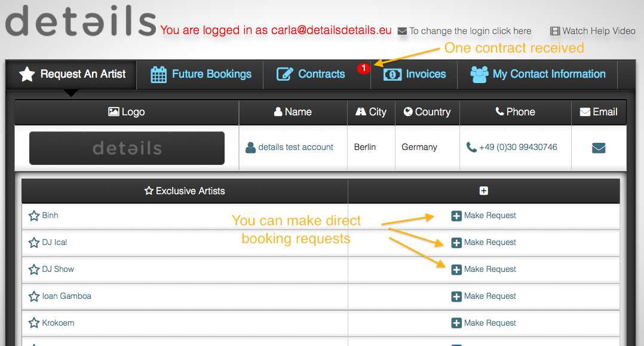Click the details logo thumbnail in the table
The width and height of the screenshot is (644, 346).
(127, 148)
